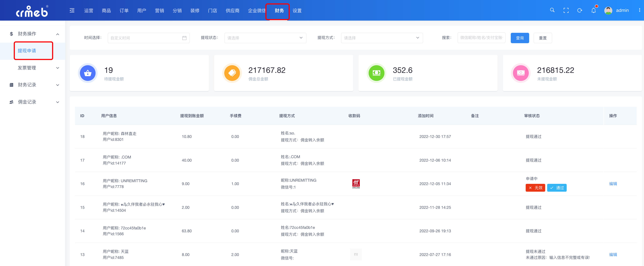
Task: Open the placeholder payment code image in row 13
Action: (x=356, y=254)
